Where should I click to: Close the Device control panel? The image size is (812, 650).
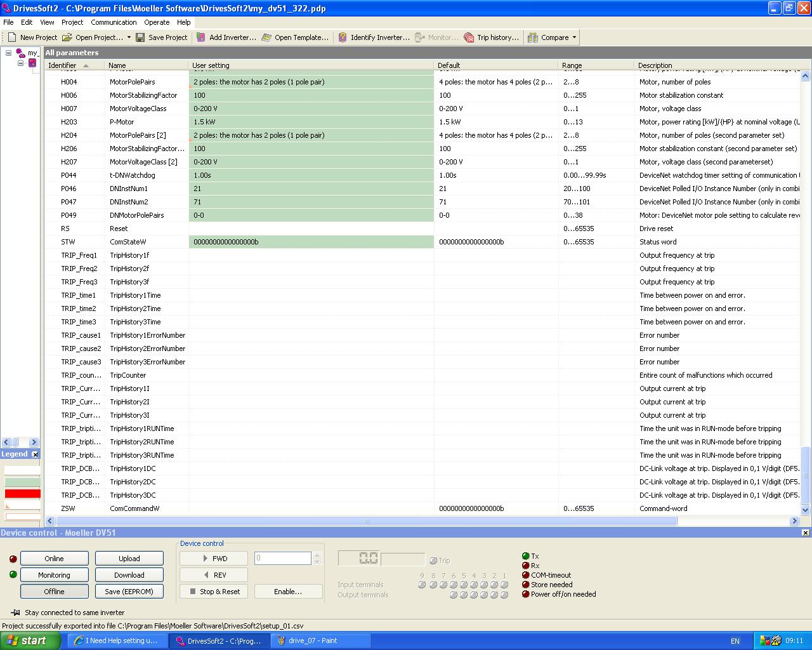(806, 533)
